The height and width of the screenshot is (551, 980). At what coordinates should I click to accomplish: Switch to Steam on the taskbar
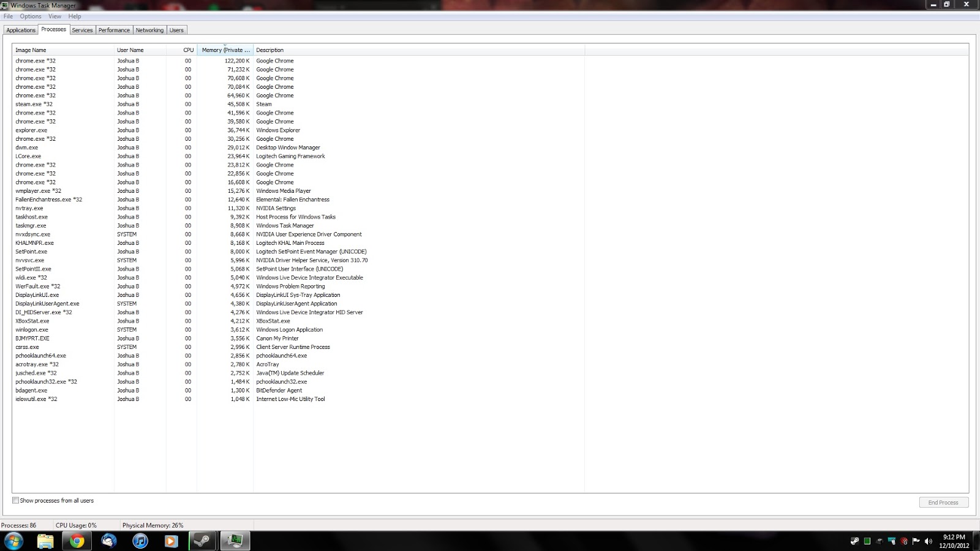click(x=203, y=541)
